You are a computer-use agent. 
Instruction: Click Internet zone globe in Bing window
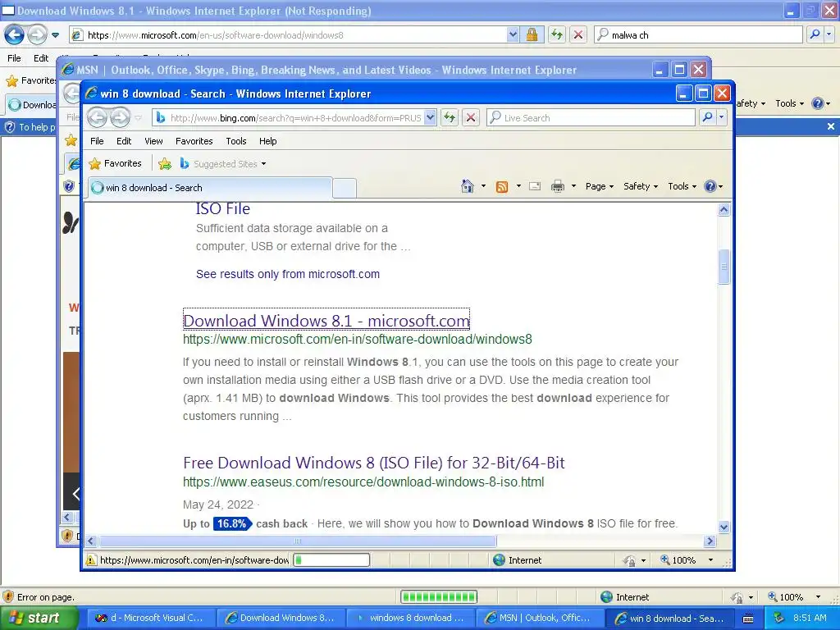click(x=499, y=559)
